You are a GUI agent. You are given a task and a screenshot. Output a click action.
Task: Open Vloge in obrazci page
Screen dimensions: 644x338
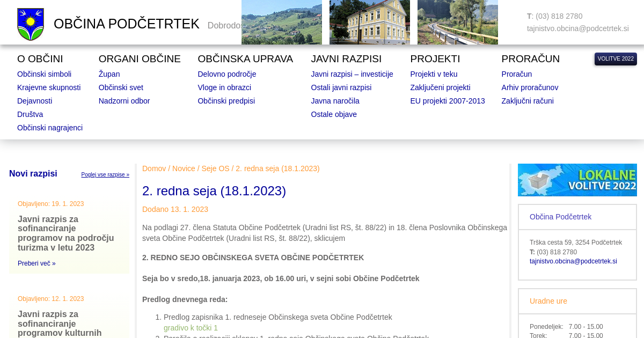(x=224, y=87)
